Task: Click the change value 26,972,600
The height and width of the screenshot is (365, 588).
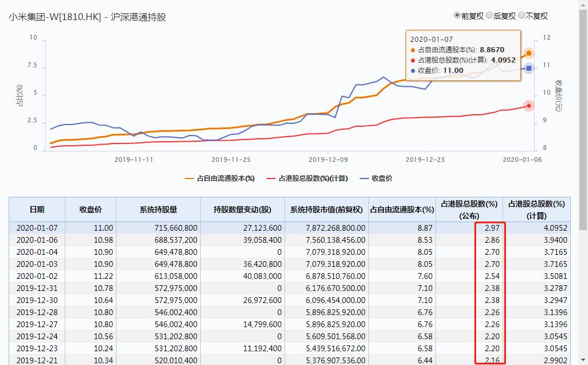Action: click(x=262, y=300)
